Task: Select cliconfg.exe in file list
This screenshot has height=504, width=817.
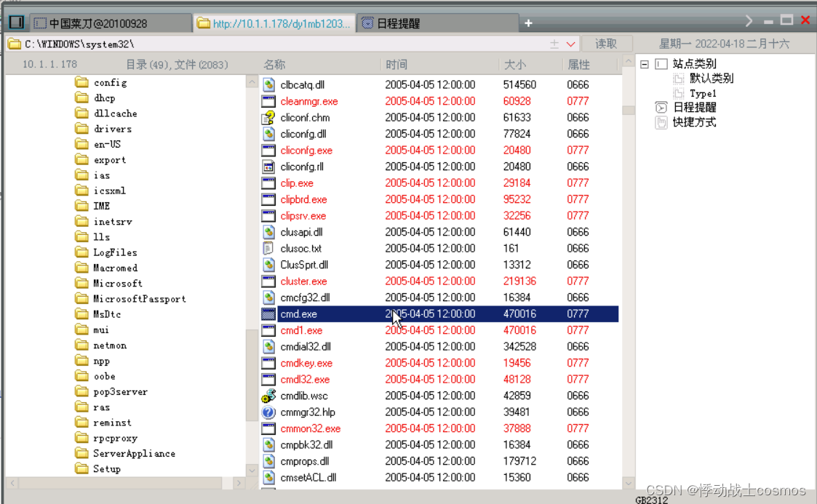Action: coord(306,151)
